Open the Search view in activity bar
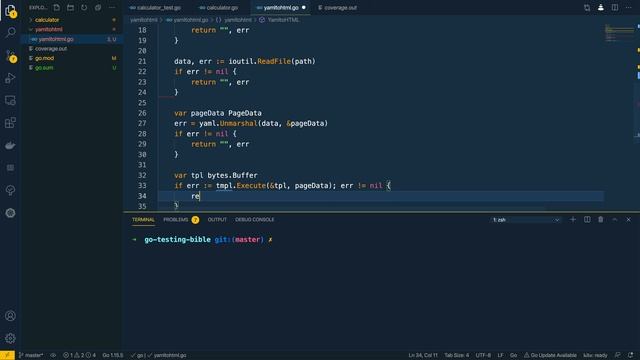Viewport: 640px width, 360px height. pyautogui.click(x=10, y=33)
